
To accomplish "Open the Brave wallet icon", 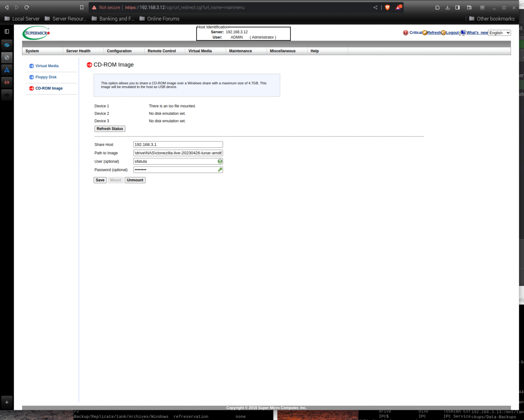I will tap(469, 7).
